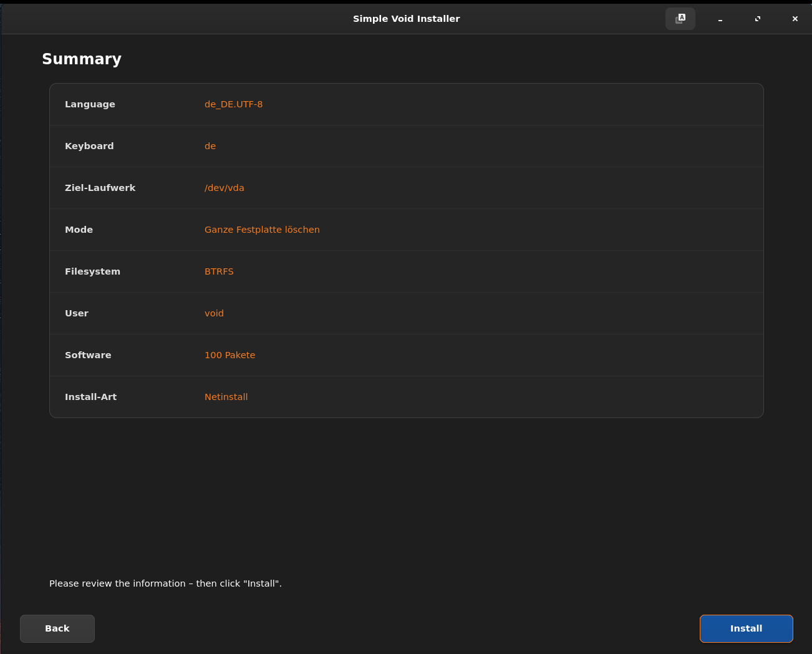This screenshot has width=812, height=654.
Task: Click the Install-Art row label
Action: [x=90, y=397]
